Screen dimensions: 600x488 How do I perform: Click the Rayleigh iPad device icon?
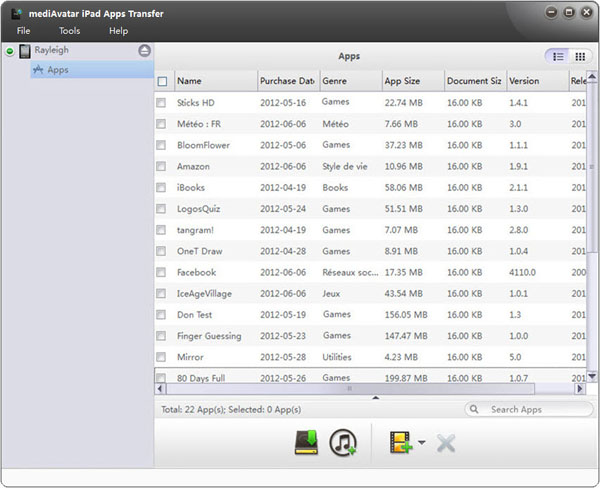pos(25,51)
